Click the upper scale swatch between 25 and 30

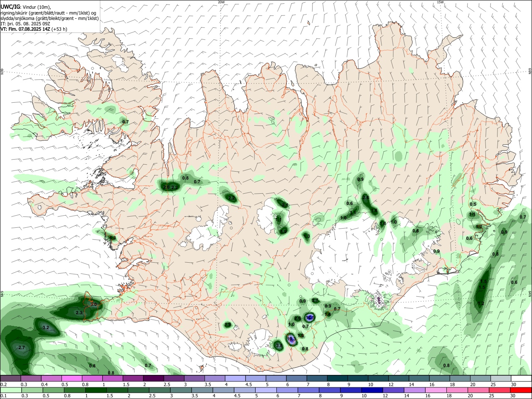click(501, 379)
